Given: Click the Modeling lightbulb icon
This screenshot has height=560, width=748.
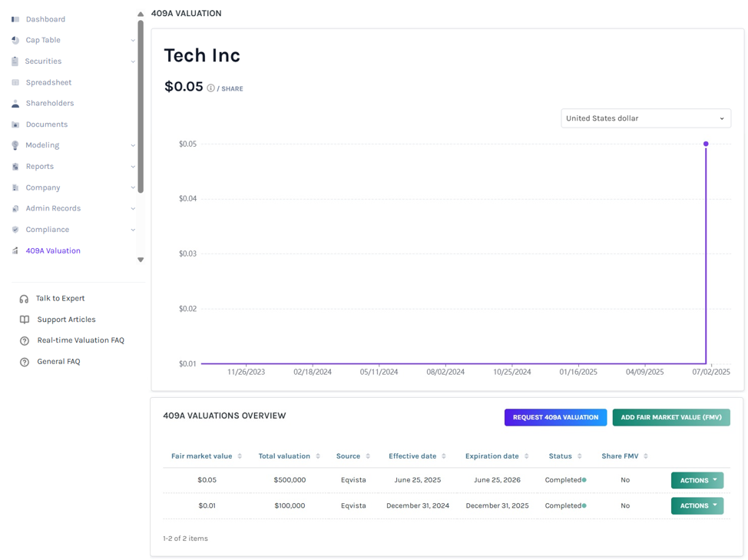Looking at the screenshot, I should pyautogui.click(x=15, y=145).
